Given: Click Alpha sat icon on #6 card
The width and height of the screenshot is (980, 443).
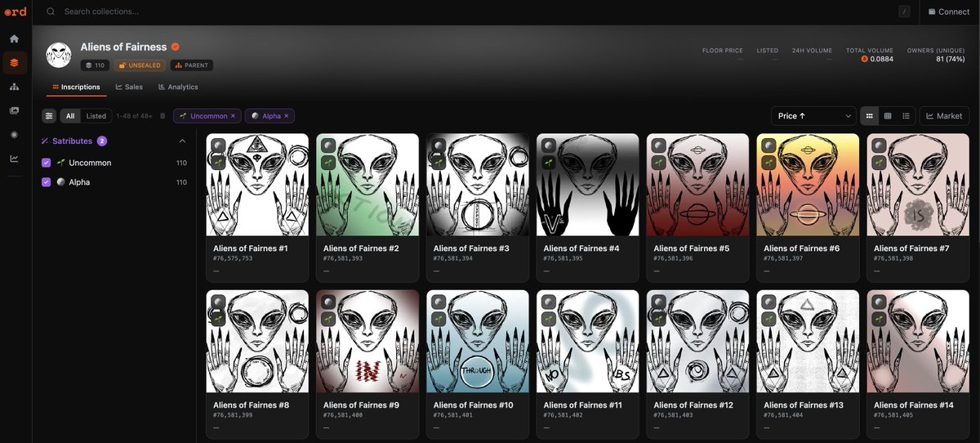Looking at the screenshot, I should pos(769,145).
